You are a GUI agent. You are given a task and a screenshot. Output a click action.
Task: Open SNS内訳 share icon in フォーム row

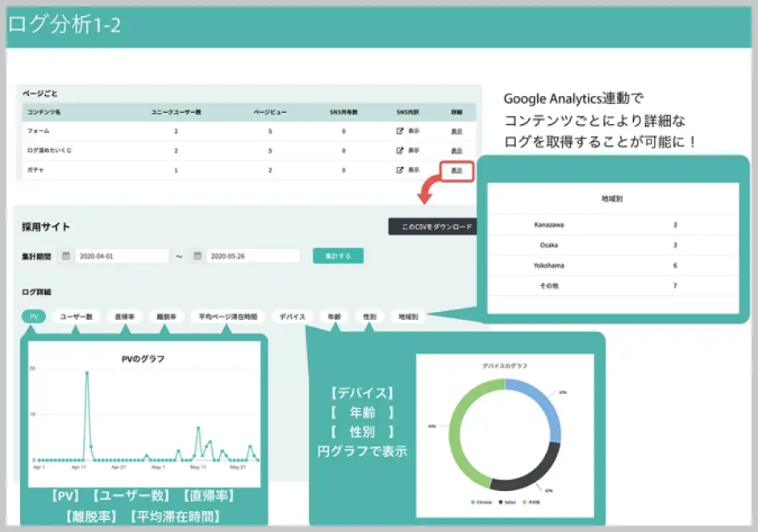399,130
